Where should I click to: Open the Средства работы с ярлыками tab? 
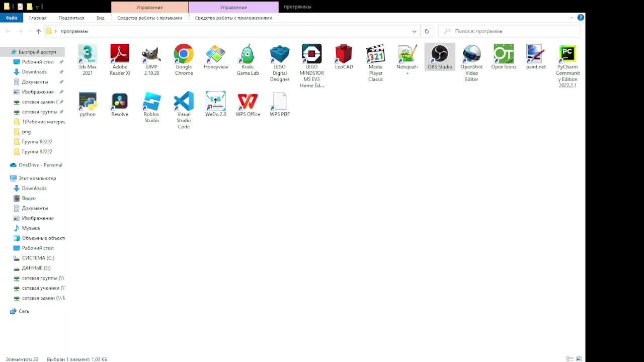[x=149, y=18]
